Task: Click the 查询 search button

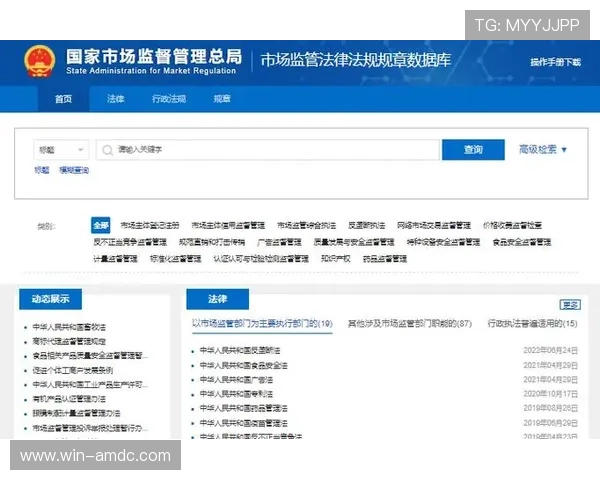Action: [x=473, y=150]
